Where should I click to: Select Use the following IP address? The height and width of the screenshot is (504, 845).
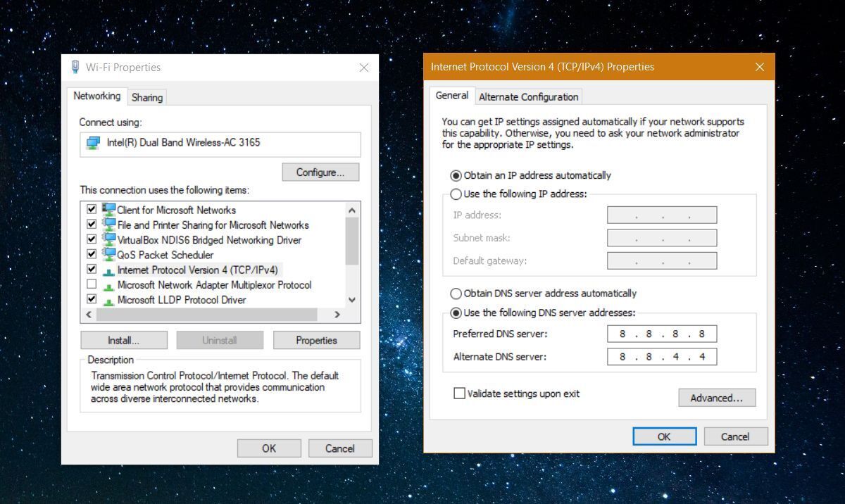(x=456, y=194)
